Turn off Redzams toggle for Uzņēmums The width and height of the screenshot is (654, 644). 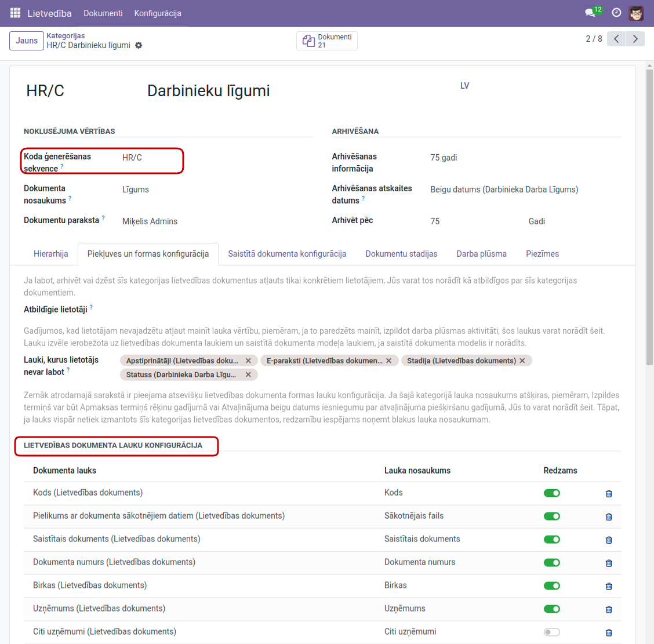pos(551,609)
